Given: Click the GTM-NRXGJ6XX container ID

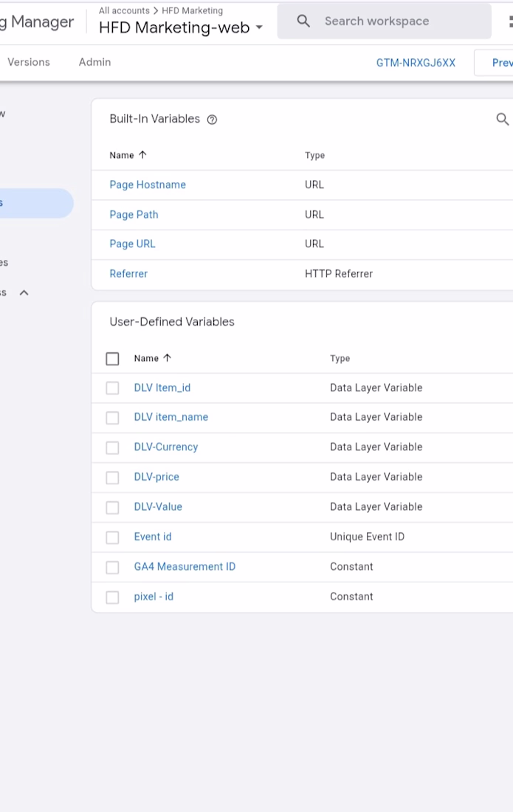Looking at the screenshot, I should click(416, 63).
